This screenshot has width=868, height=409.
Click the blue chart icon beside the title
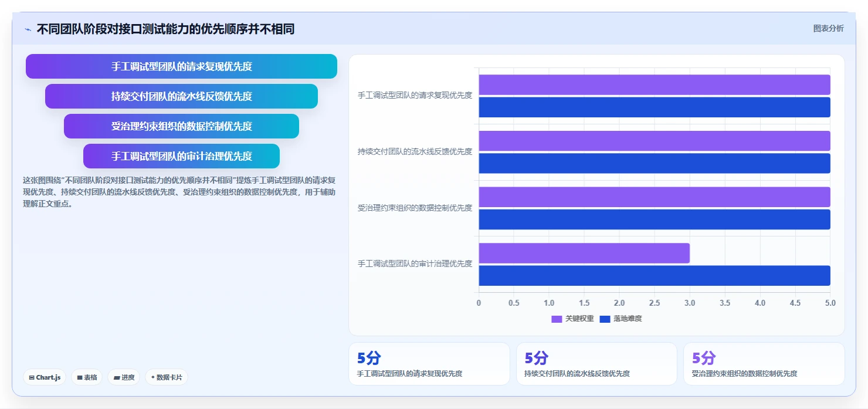pos(28,29)
